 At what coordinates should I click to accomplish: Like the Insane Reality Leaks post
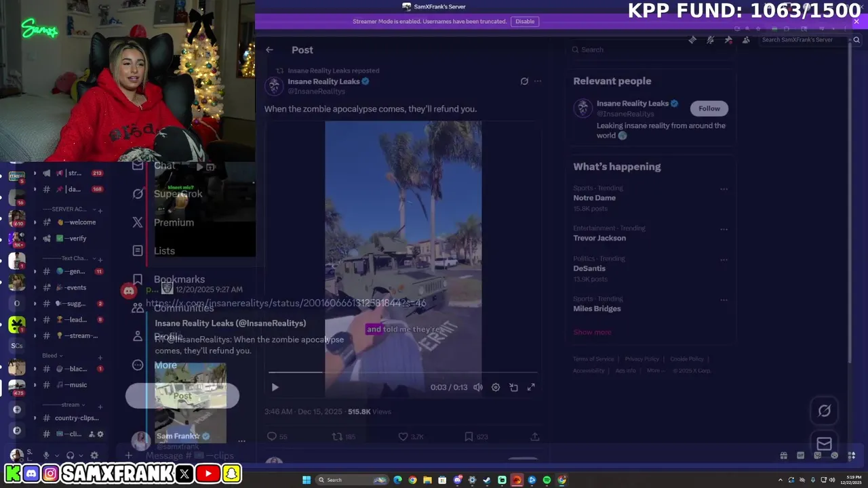coord(403,436)
